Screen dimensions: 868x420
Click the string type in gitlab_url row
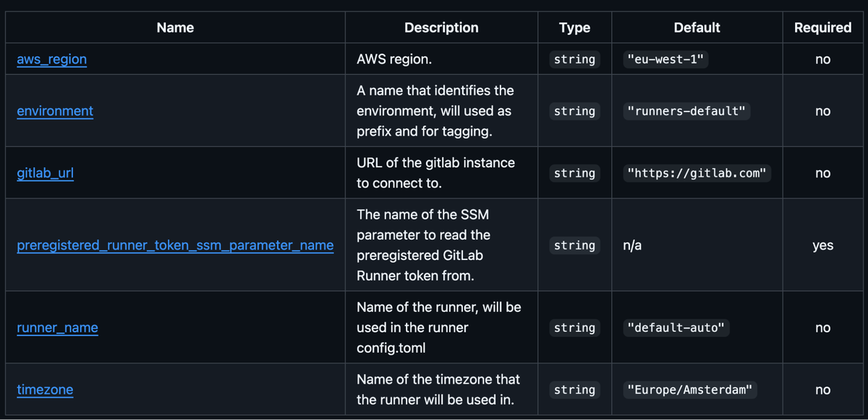coord(574,173)
